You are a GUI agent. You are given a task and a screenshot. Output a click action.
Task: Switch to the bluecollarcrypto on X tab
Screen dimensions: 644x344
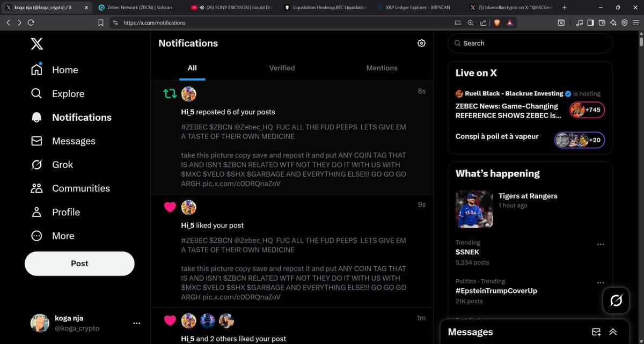coord(510,8)
